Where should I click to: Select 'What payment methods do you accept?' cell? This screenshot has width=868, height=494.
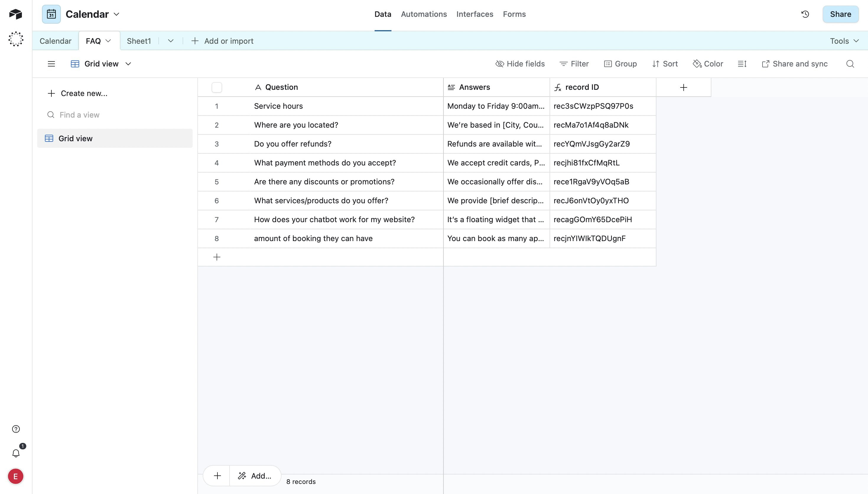point(346,163)
